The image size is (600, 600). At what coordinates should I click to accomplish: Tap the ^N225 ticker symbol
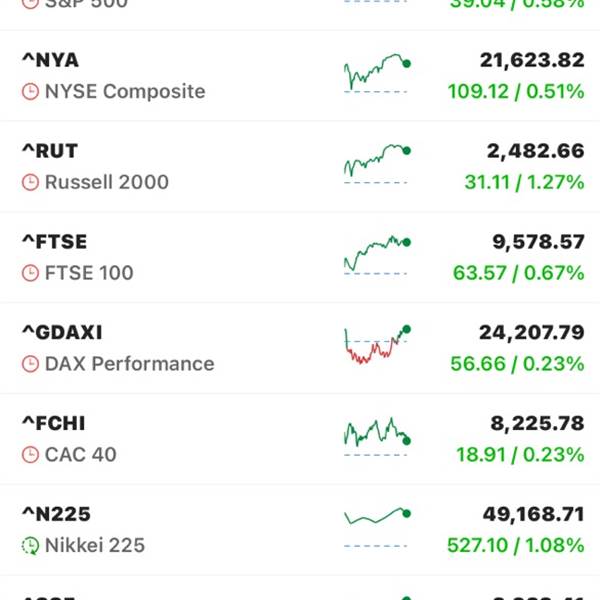point(56,514)
